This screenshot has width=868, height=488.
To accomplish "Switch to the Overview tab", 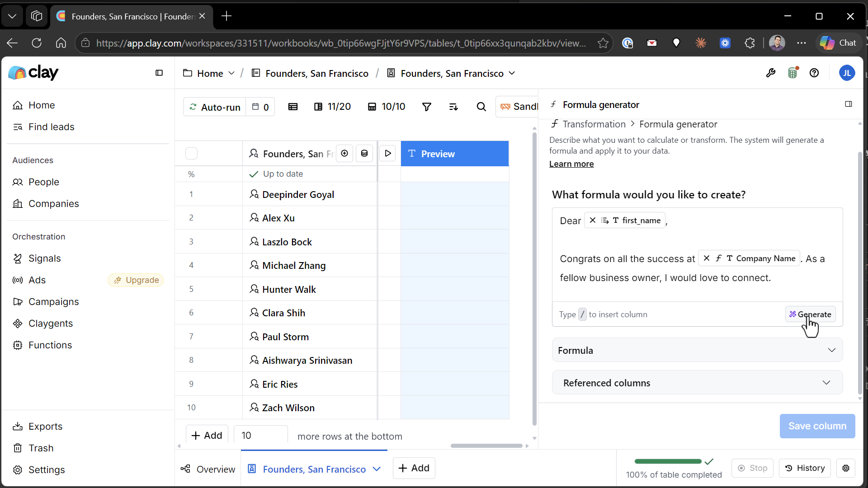I will coord(208,469).
